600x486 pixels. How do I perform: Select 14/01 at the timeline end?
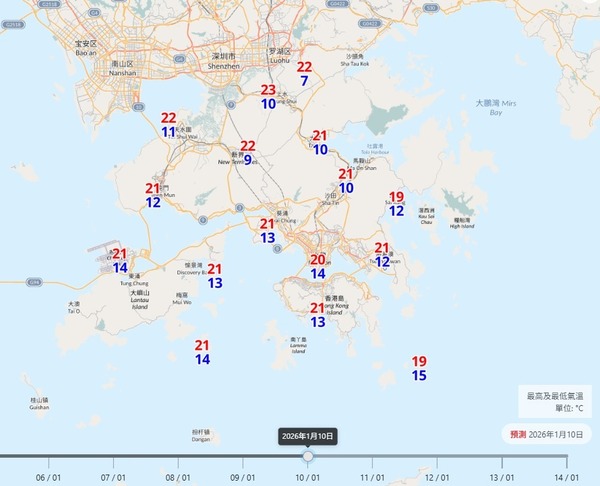coord(567,476)
